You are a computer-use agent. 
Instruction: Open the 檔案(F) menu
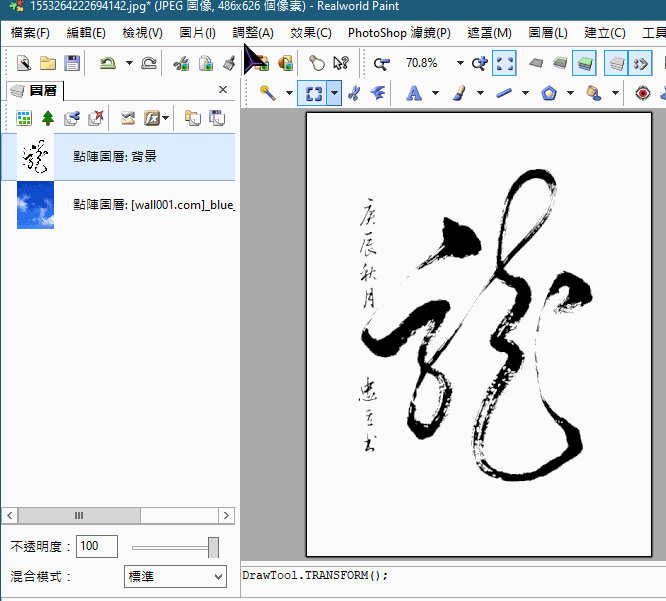pos(30,33)
